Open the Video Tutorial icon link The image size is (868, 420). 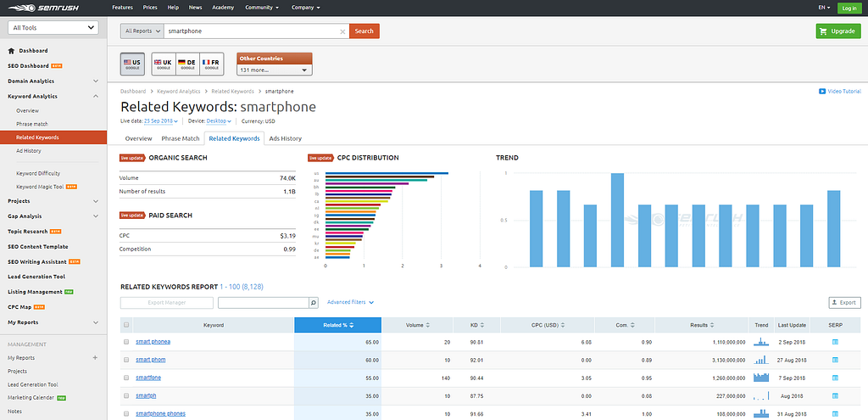point(822,91)
